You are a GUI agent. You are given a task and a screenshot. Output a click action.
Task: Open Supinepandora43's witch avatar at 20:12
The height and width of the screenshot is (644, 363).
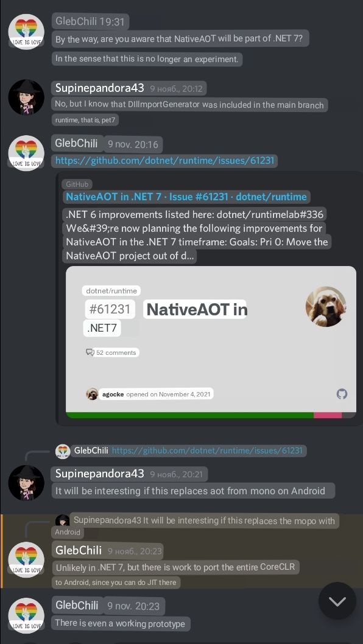click(x=26, y=97)
